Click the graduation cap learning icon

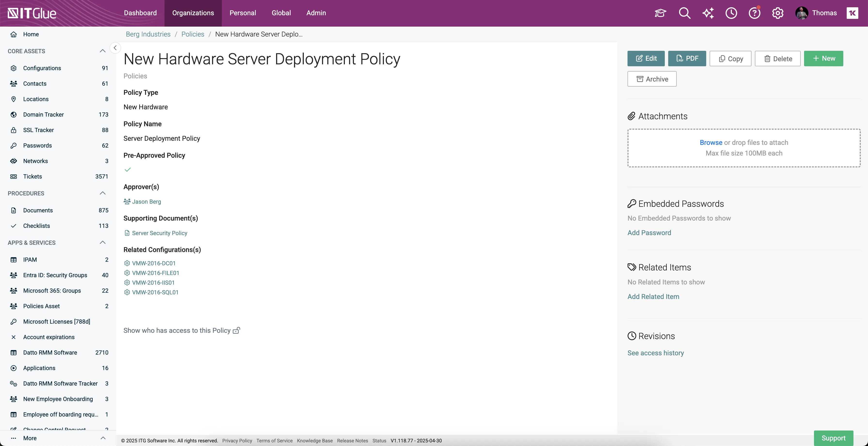tap(660, 13)
